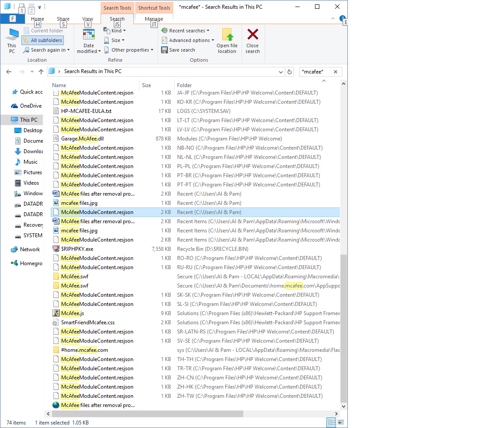
Task: Open the Size filter dropdown
Action: click(x=114, y=40)
